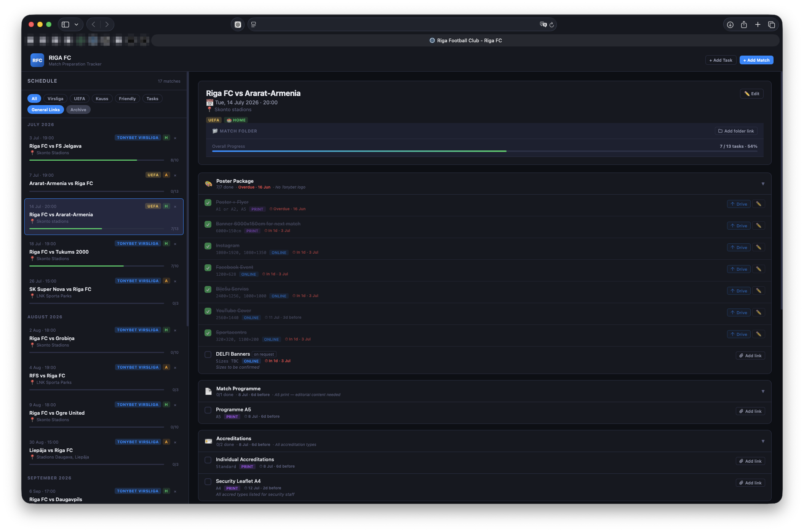Open the tab overview icon
The height and width of the screenshot is (532, 804).
(x=771, y=25)
